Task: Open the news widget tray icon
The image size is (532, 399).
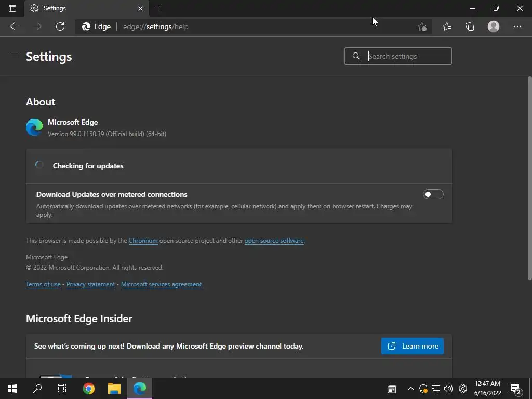Action: tap(392, 389)
